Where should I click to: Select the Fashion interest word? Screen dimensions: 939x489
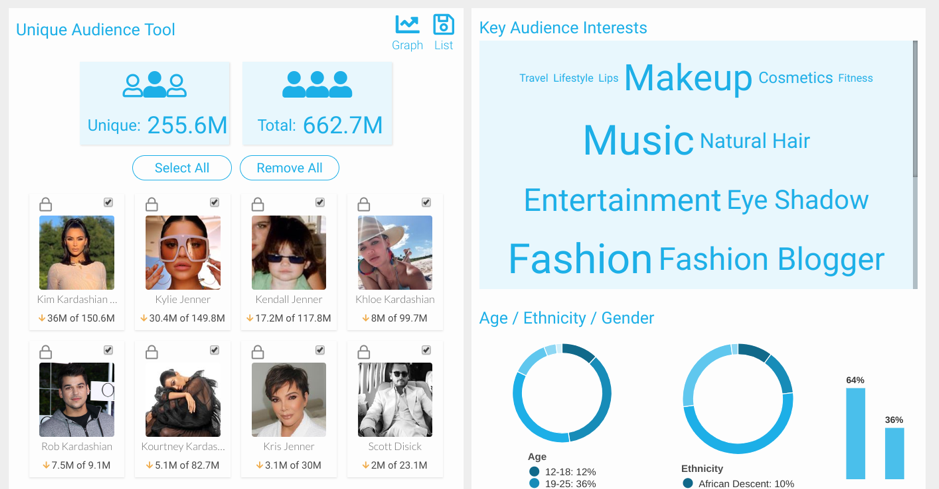click(580, 259)
